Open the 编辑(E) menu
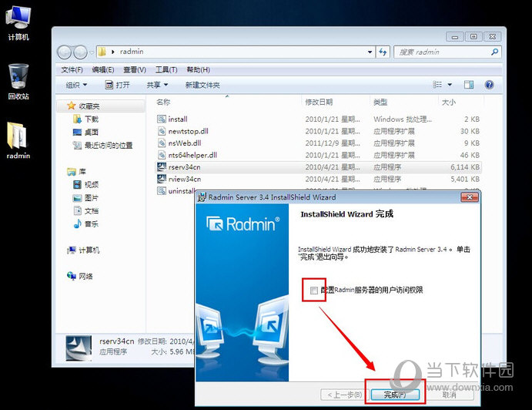 (x=103, y=69)
